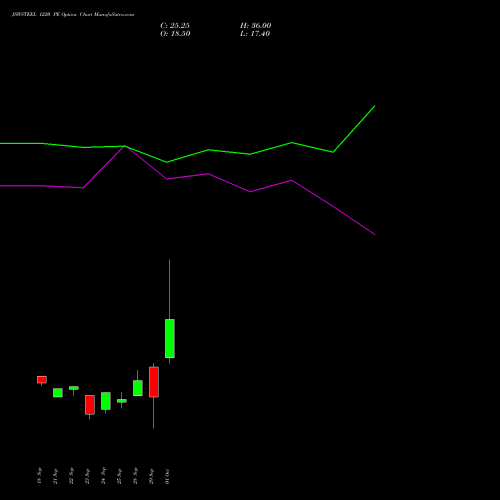Image resolution: width=500 pixels, height=500 pixels.
Task: Click the open value O: 18.50
Action: (175, 34)
